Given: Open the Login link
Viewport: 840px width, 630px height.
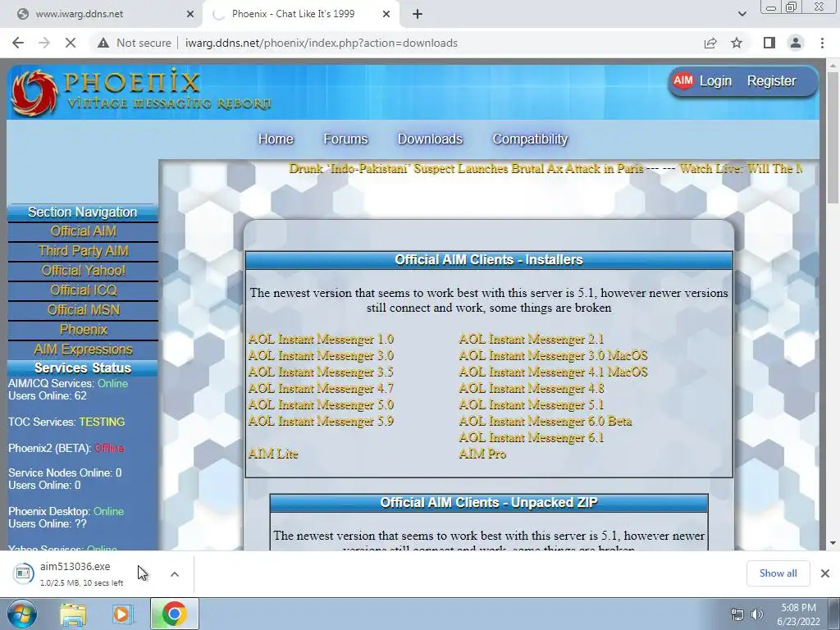Looking at the screenshot, I should point(715,81).
